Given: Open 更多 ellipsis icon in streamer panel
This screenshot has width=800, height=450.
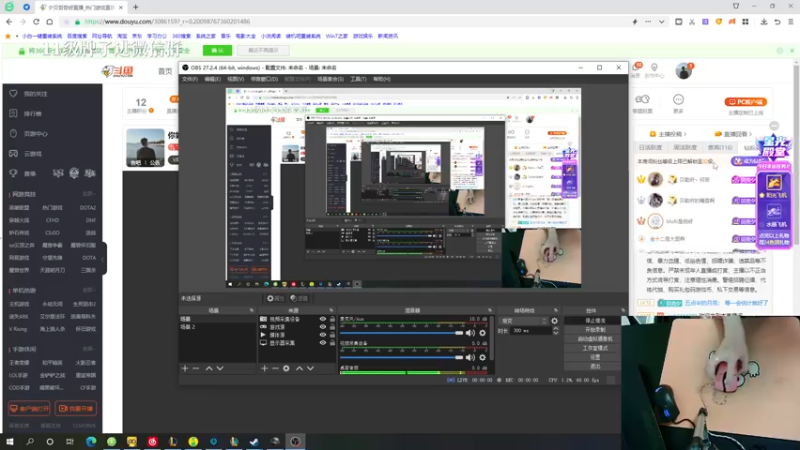Looking at the screenshot, I should [678, 99].
